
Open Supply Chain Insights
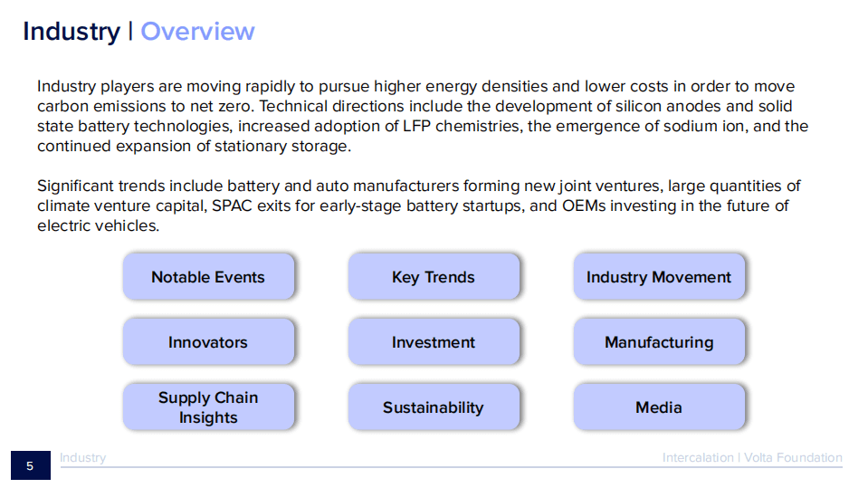point(208,407)
